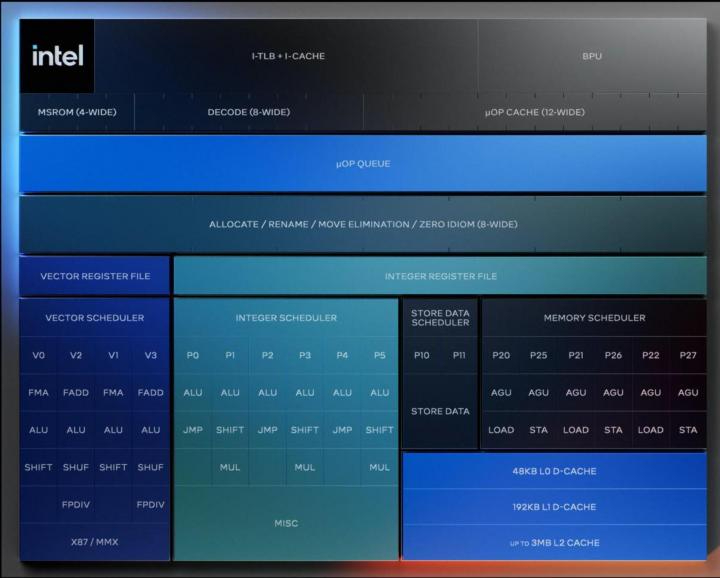Click the DECODE (8-WIDE) block
The width and height of the screenshot is (720, 578).
[248, 112]
